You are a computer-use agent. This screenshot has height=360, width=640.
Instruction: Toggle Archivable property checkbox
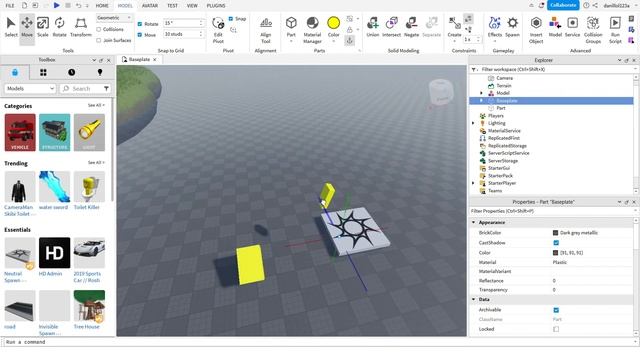556,310
